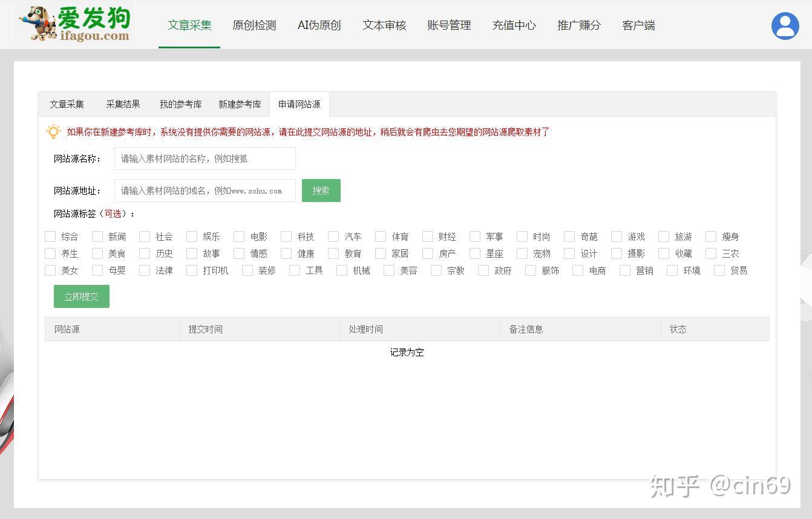812x519 pixels.
Task: Check the 电商 tag checkbox
Action: [578, 270]
